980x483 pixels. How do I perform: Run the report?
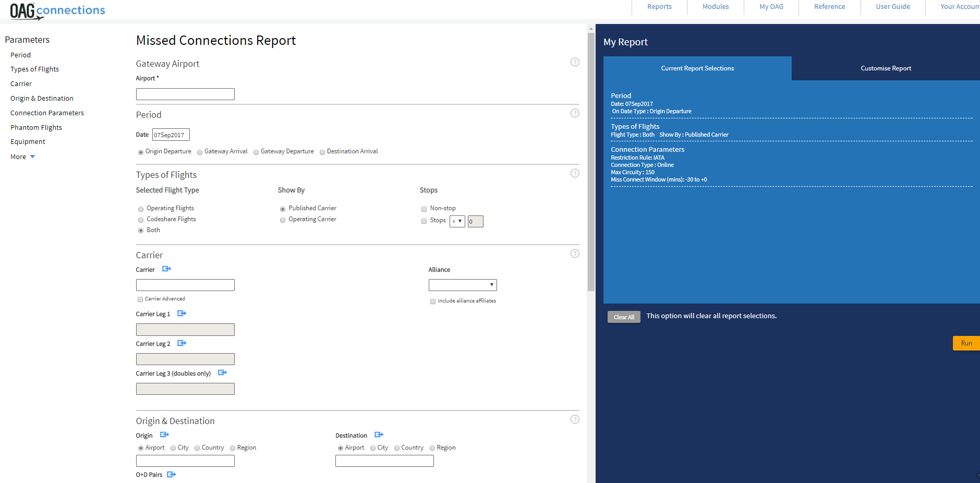(x=966, y=343)
